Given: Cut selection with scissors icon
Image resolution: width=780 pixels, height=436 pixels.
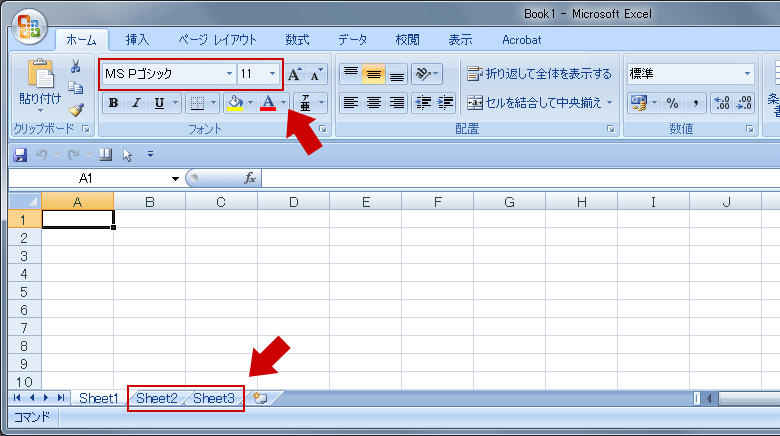Looking at the screenshot, I should point(76,66).
